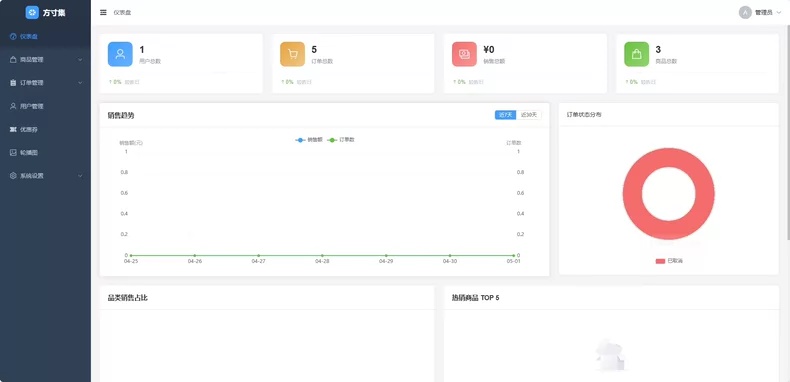
Task: Expand the 系统设置 submenu chevron
Action: [80, 176]
